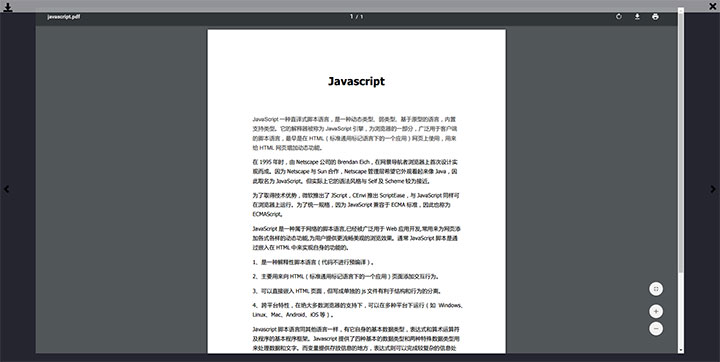
Task: Click the Javascript document heading
Action: 356,81
